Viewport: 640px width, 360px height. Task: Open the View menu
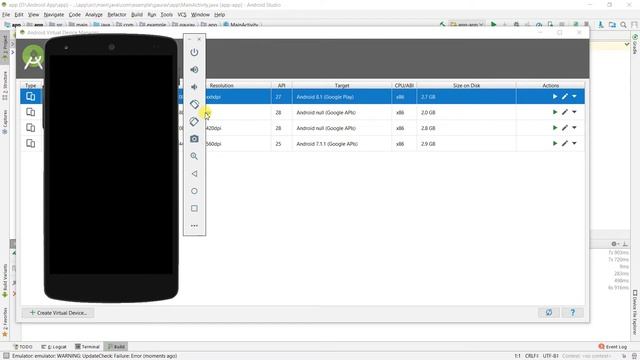(33, 14)
